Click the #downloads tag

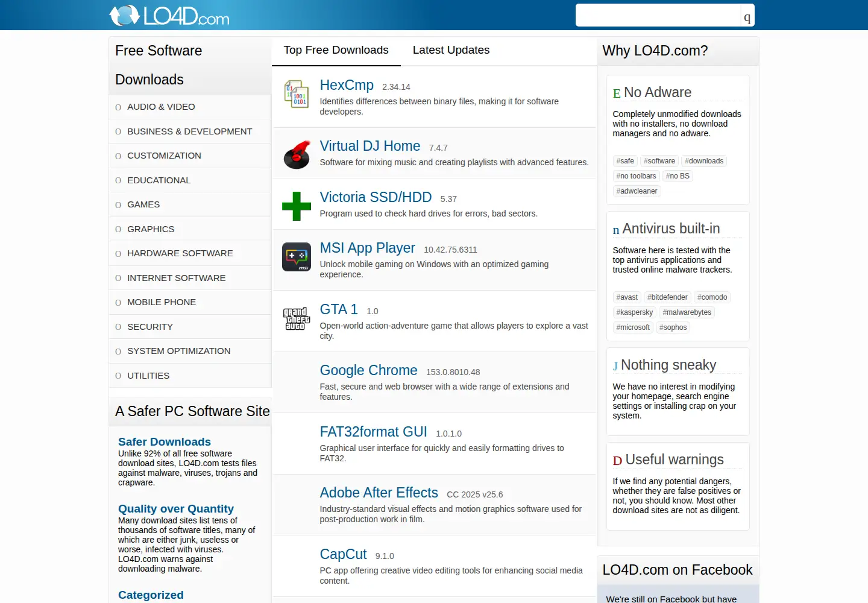pos(704,161)
